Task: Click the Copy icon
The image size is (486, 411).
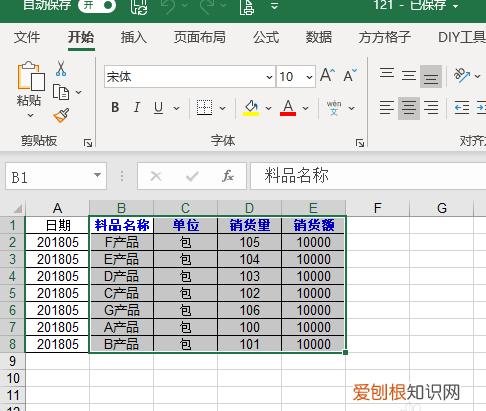Action: click(61, 92)
